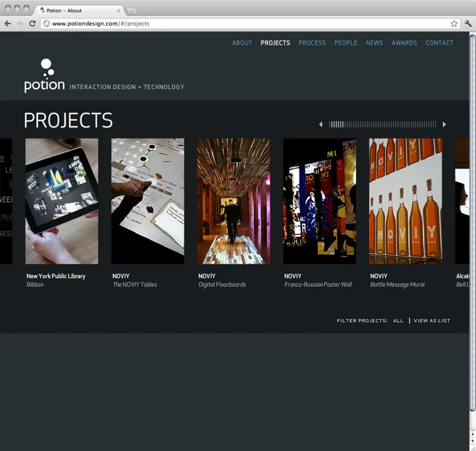Open the ALL project filter

(x=398, y=321)
